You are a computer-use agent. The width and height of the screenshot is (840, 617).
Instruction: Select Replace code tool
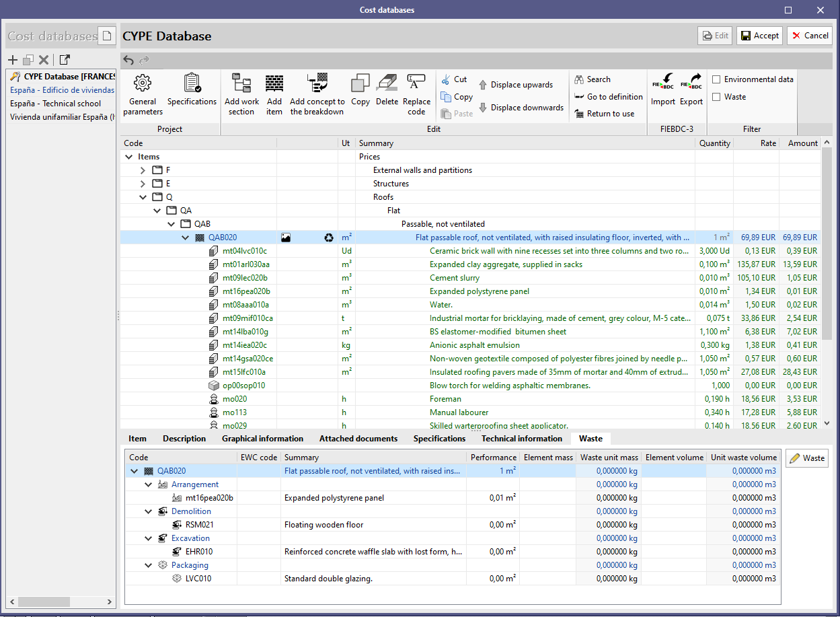click(416, 94)
